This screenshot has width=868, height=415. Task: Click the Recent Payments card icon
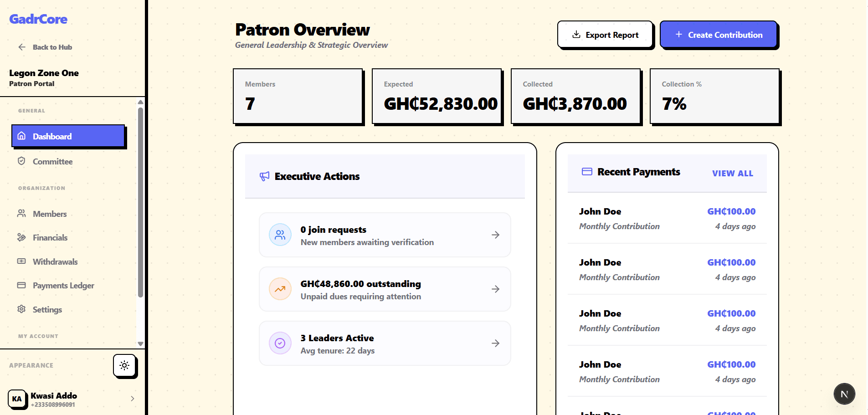pyautogui.click(x=587, y=172)
